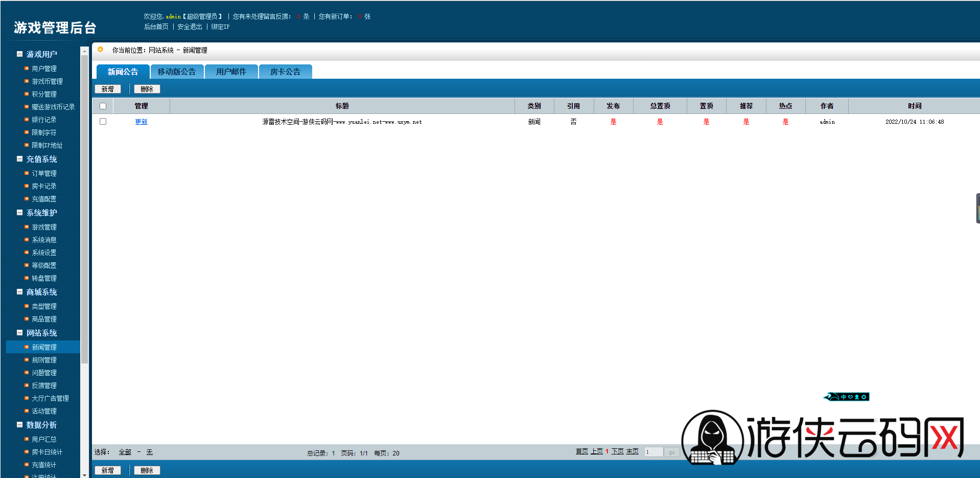980x478 pixels.
Task: Click the 更新 link in the news row
Action: (x=142, y=122)
